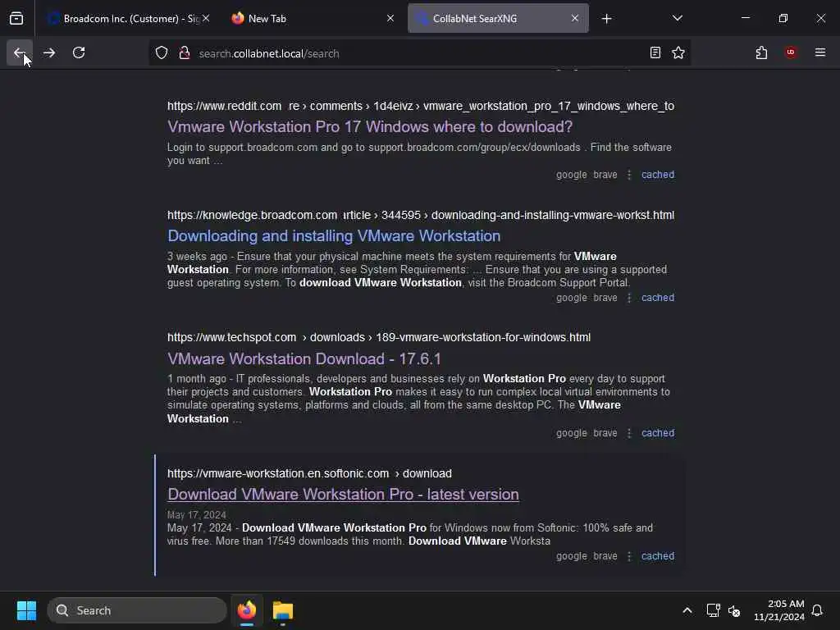Click 'brave' engine label under TechSpot result
This screenshot has height=630, width=840.
coord(605,433)
